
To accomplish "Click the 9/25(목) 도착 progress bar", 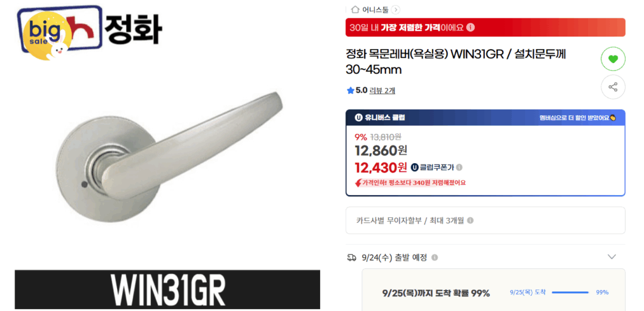I will [570, 293].
